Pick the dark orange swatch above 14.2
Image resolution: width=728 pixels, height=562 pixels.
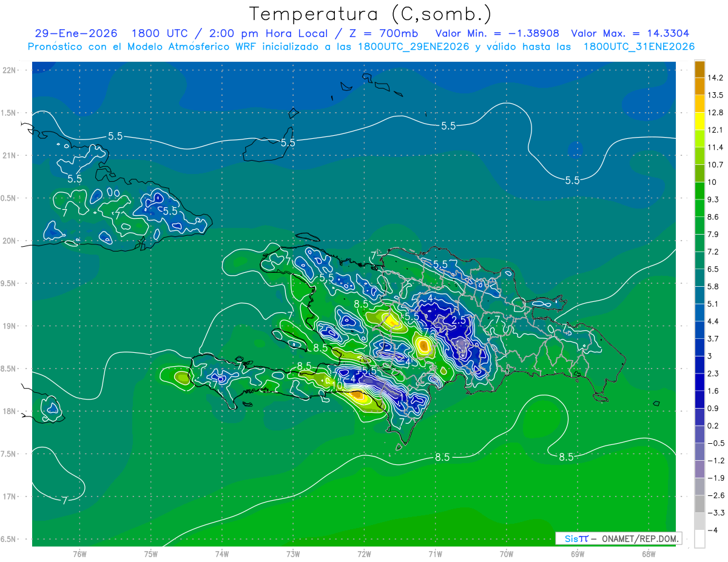(x=699, y=69)
